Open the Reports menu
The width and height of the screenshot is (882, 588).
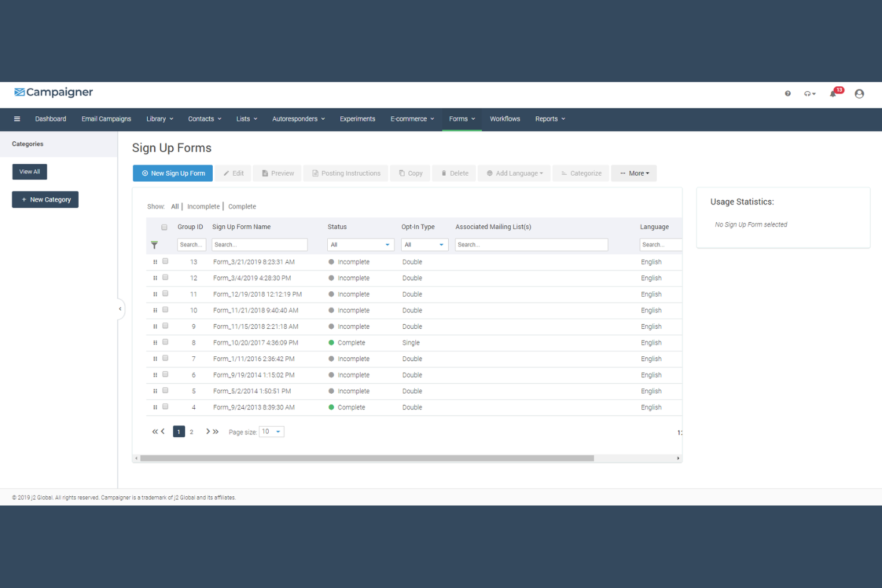549,119
